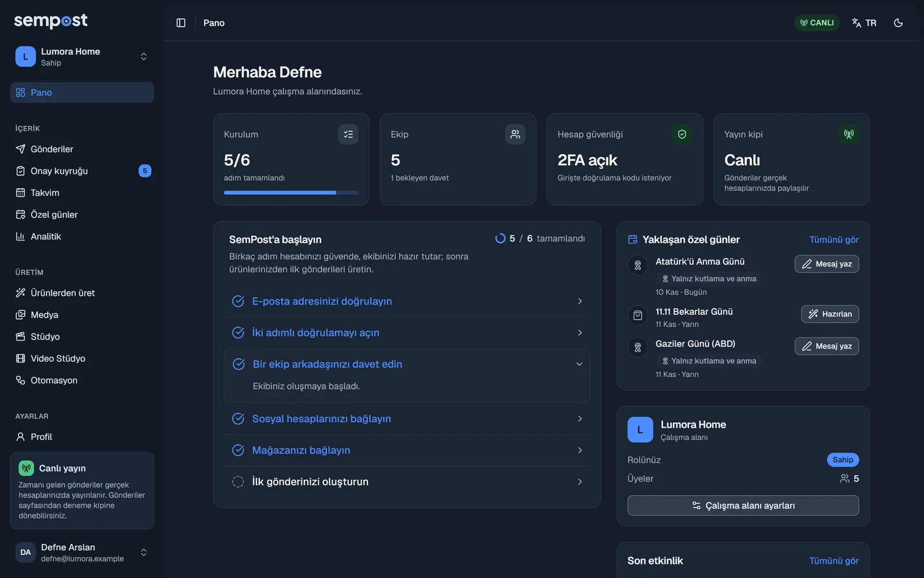Click the Otomasyon sidebar icon
924x578 pixels.
tap(21, 380)
